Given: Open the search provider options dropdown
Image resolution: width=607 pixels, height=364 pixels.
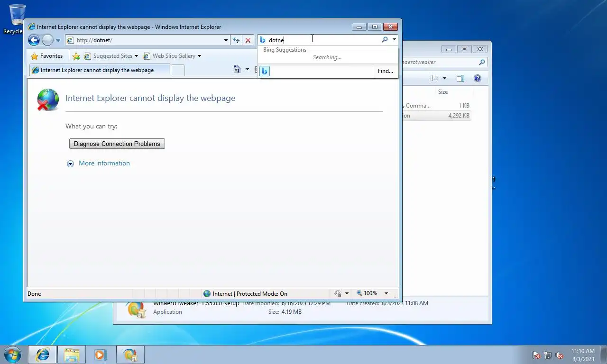Looking at the screenshot, I should click(394, 40).
